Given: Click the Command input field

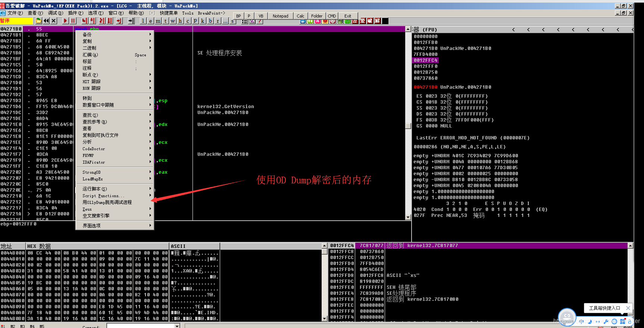Looking at the screenshot, I should tap(141, 326).
